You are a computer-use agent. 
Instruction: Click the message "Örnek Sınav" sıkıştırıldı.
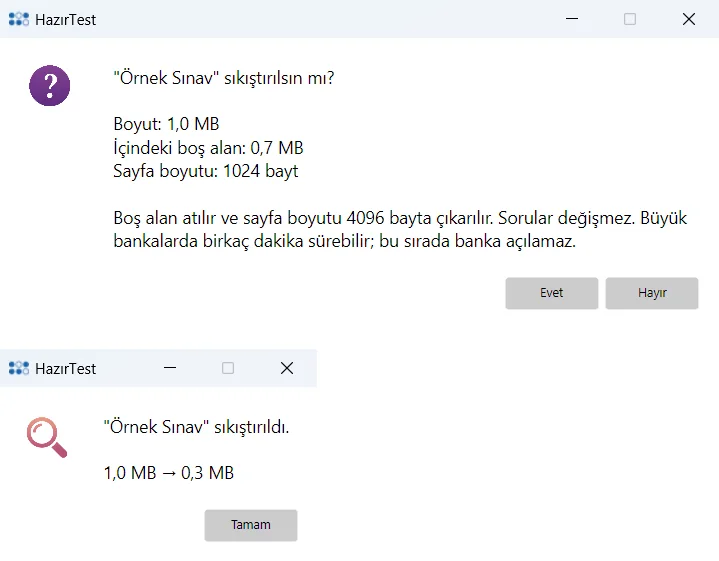tap(196, 427)
